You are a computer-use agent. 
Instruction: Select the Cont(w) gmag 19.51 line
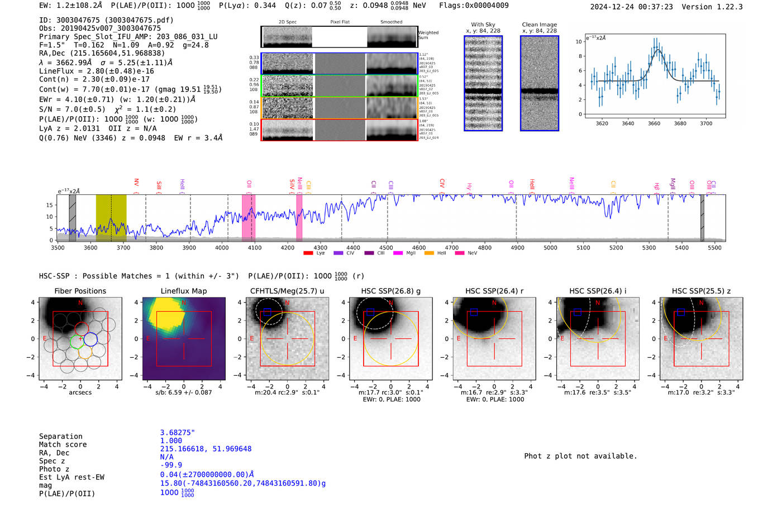click(x=131, y=89)
